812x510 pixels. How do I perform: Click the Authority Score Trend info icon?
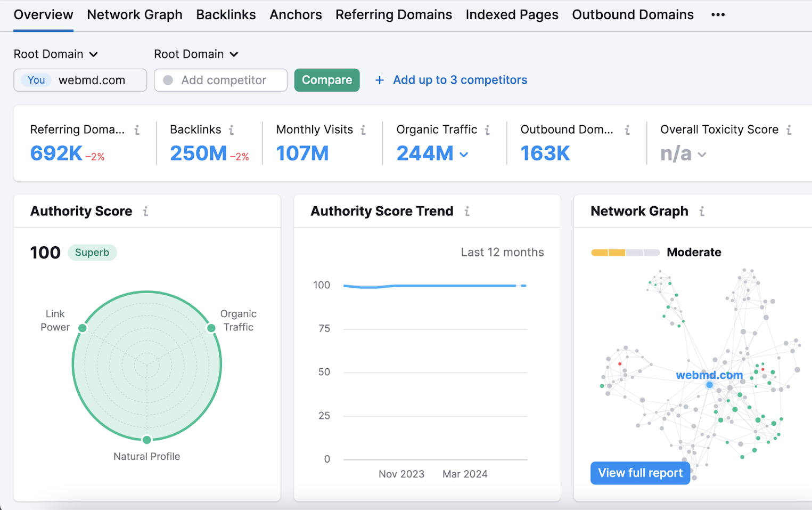tap(467, 211)
